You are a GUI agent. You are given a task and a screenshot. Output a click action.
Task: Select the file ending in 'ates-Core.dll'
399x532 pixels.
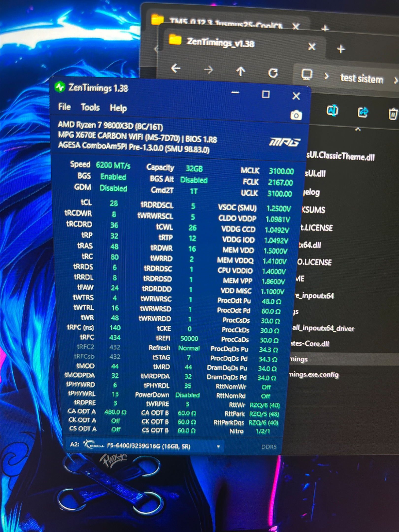coord(310,343)
